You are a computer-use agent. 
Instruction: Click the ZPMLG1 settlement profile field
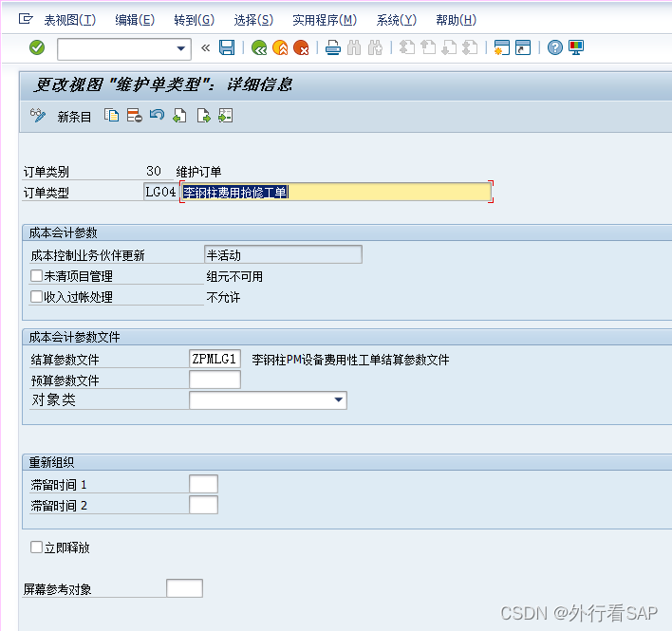(215, 359)
